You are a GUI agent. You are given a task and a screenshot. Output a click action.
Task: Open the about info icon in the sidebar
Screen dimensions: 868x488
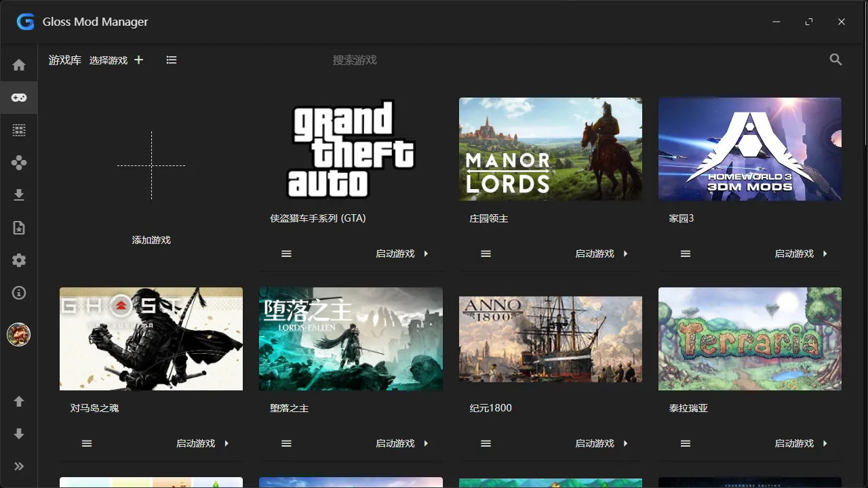(x=18, y=292)
